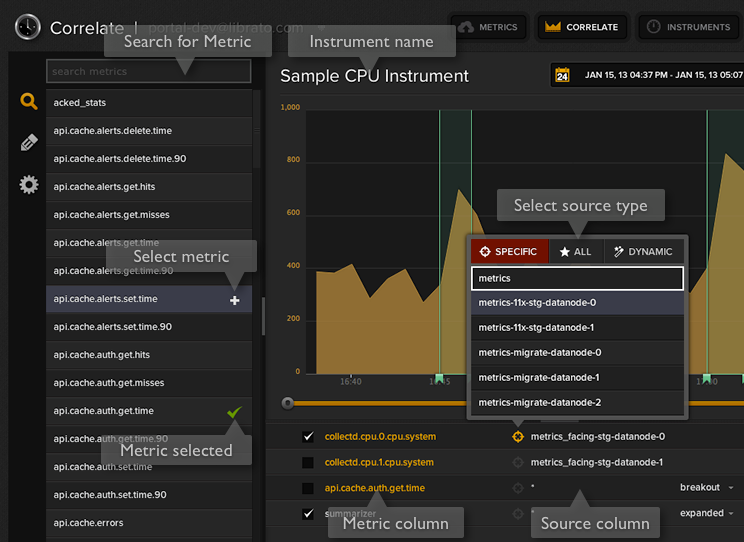The width and height of the screenshot is (744, 542).
Task: Select the api.cache.auth.get.hits metric
Action: point(149,355)
